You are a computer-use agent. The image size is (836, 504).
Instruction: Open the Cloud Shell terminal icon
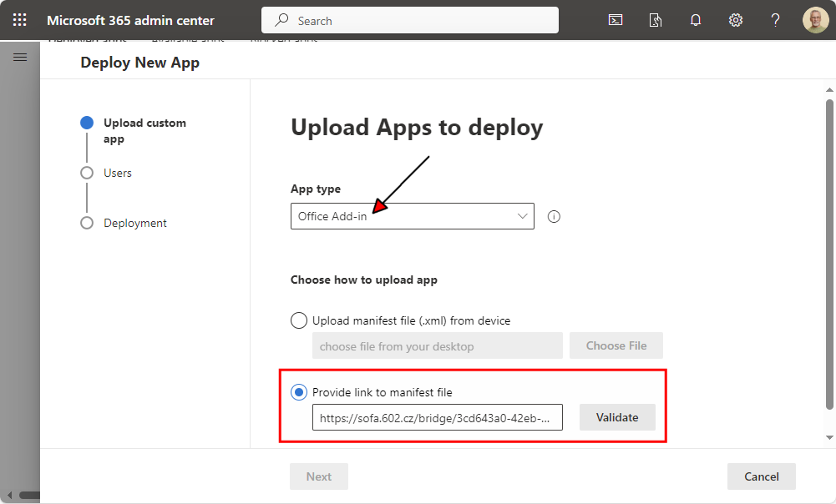point(616,20)
